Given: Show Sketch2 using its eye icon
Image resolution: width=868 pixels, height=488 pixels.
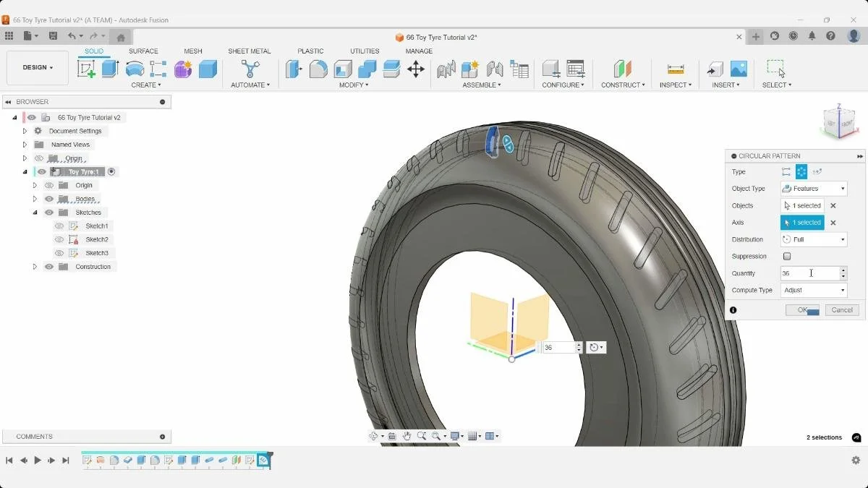Looking at the screenshot, I should coord(59,239).
